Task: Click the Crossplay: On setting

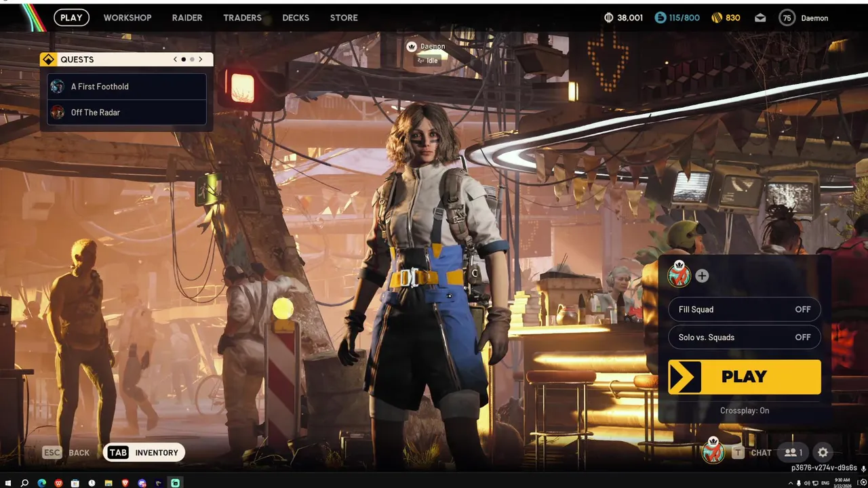Action: click(745, 411)
